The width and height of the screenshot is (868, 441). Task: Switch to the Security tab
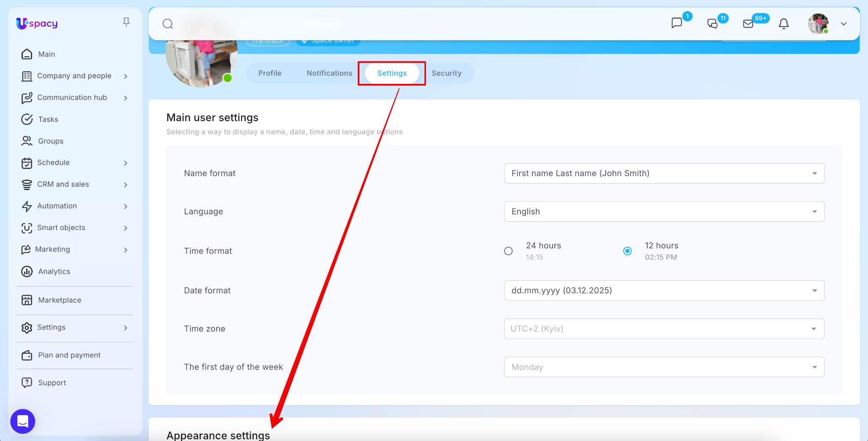[x=446, y=73]
